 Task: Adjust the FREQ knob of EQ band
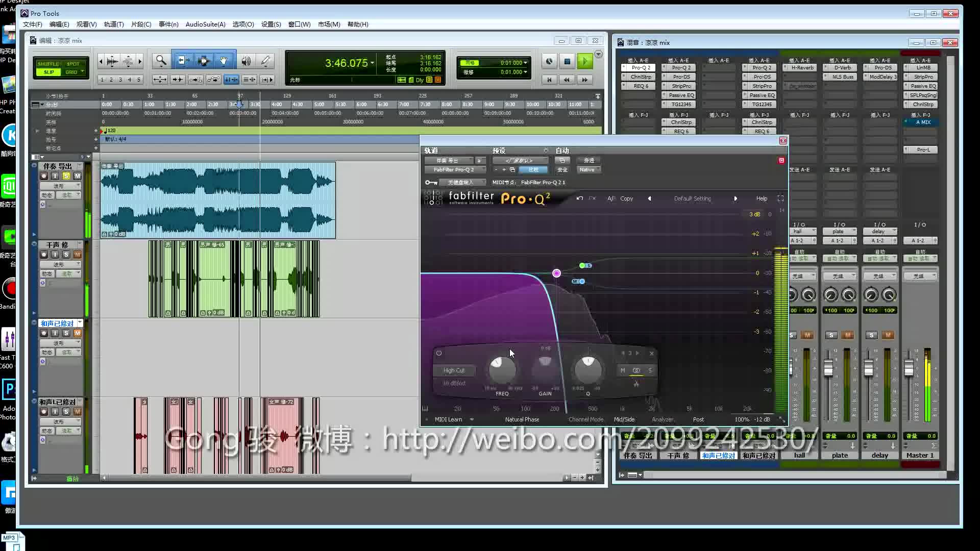coord(502,369)
